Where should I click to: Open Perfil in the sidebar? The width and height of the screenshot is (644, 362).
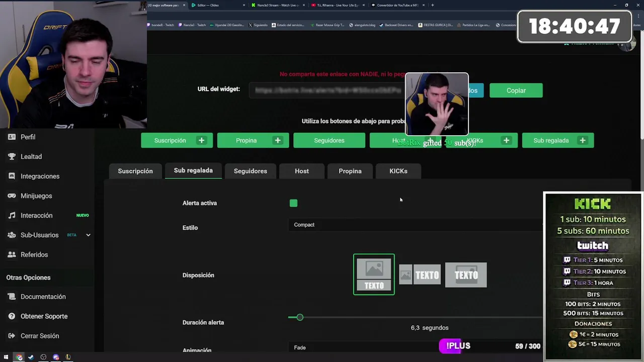(28, 137)
